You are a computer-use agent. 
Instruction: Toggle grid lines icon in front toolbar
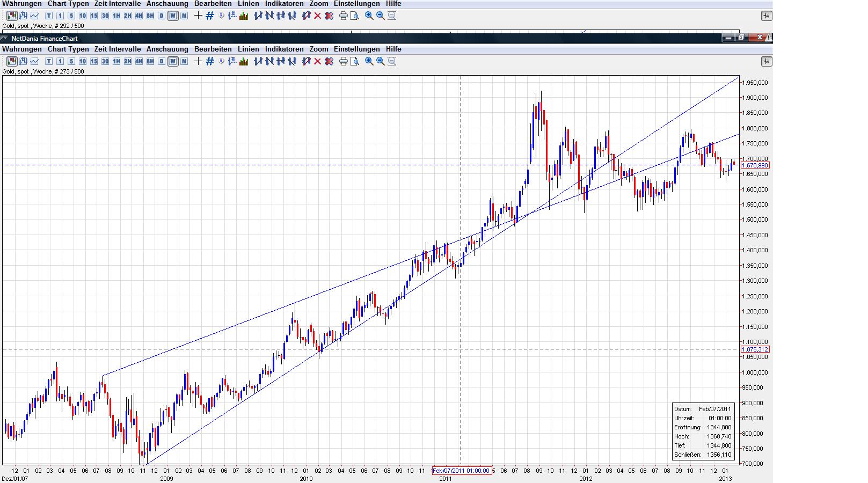click(209, 61)
